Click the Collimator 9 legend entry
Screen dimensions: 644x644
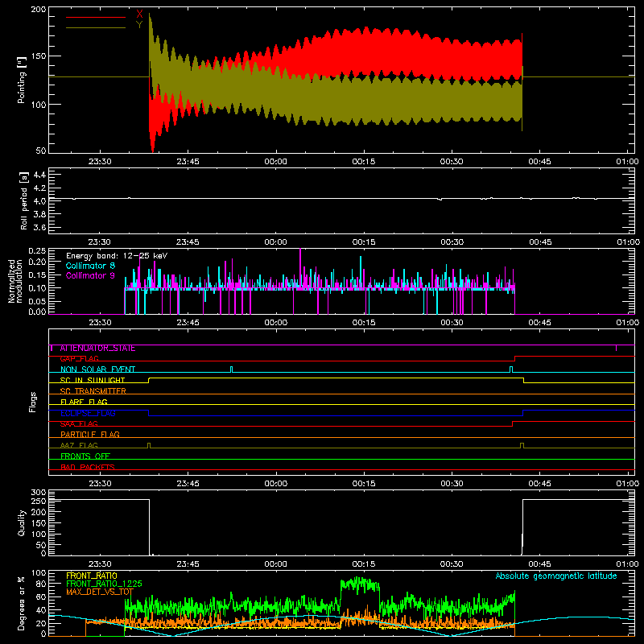[x=90, y=275]
